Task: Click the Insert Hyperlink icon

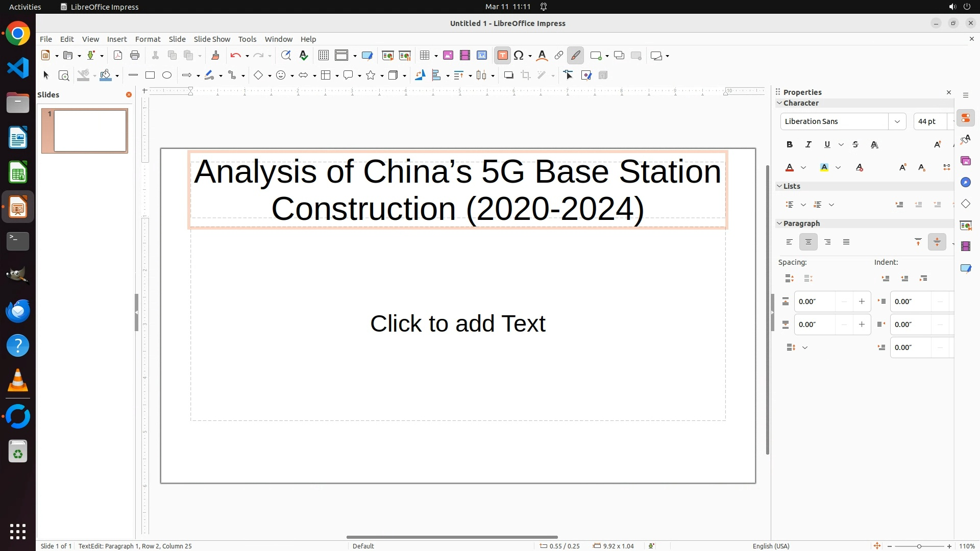Action: coord(558,56)
